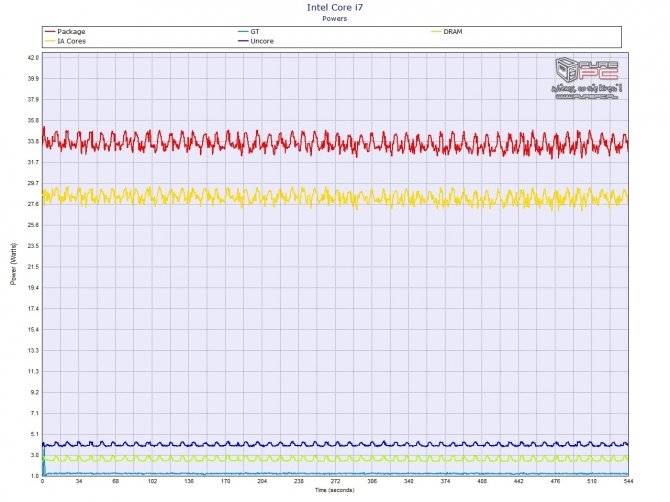
Task: Click the 340 x-axis tick label
Action: point(408,481)
